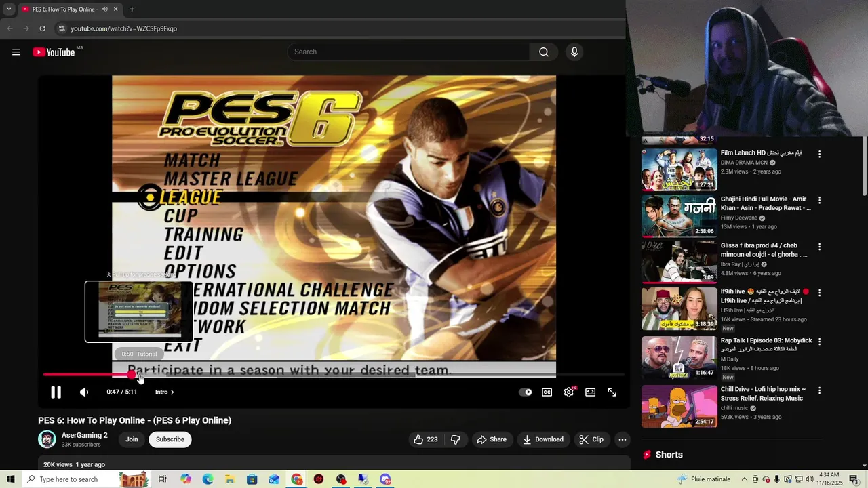Enter full screen mode
Viewport: 868px width, 488px height.
[x=612, y=392]
